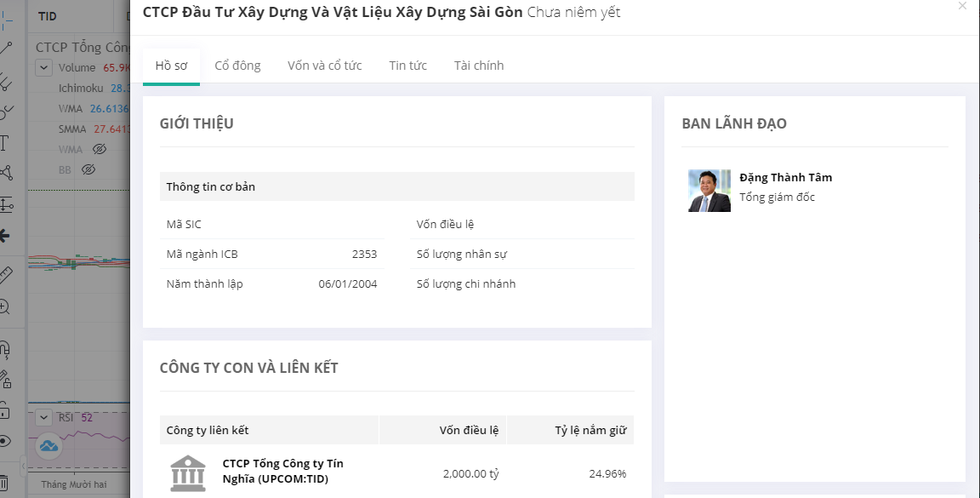Viewport: 980px width, 498px height.
Task: Switch to the Cổ đông tab
Action: pos(237,66)
